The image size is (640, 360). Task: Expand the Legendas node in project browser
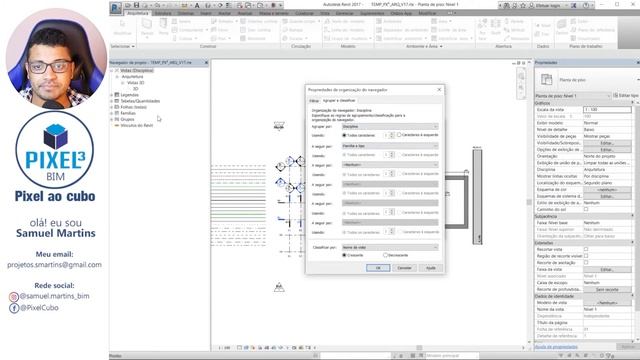coord(111,95)
